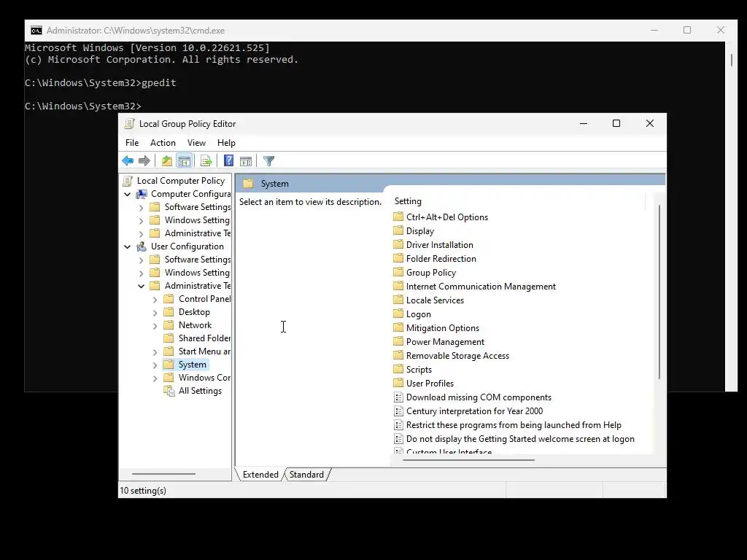
Task: Toggle the Show/Hide Console Tree icon
Action: 184,161
